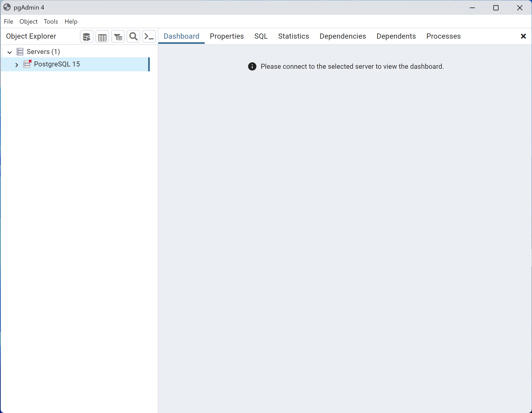This screenshot has height=413, width=532.
Task: Click the info icon in the dashboard message
Action: [x=252, y=66]
